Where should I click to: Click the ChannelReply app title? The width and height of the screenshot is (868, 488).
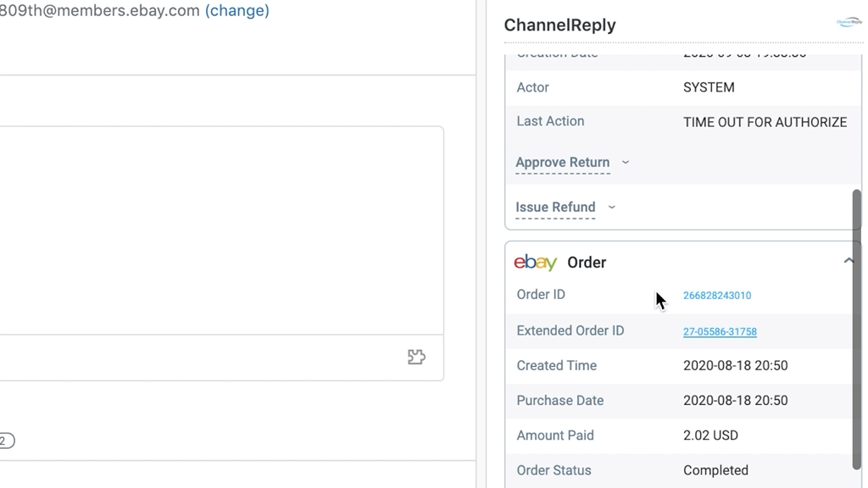[x=559, y=25]
